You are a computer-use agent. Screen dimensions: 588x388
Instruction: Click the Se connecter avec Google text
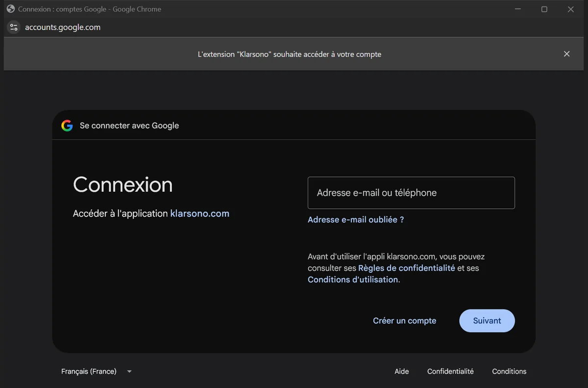tap(129, 126)
